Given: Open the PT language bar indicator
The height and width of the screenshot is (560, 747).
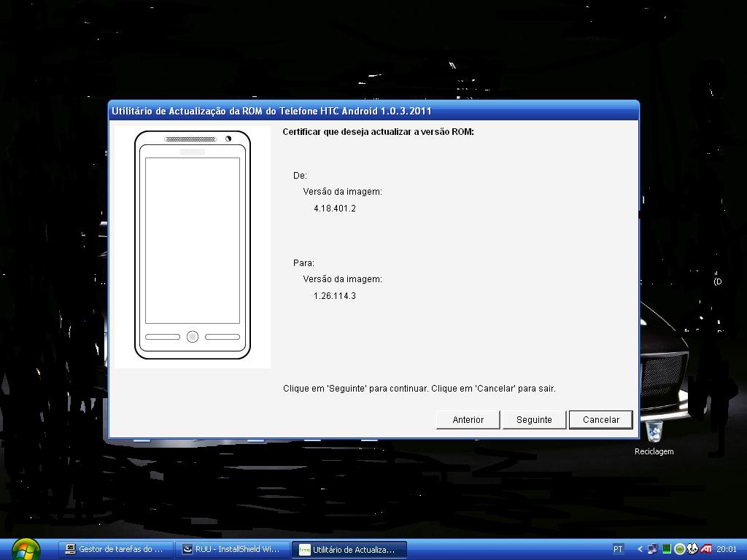Looking at the screenshot, I should pyautogui.click(x=618, y=549).
